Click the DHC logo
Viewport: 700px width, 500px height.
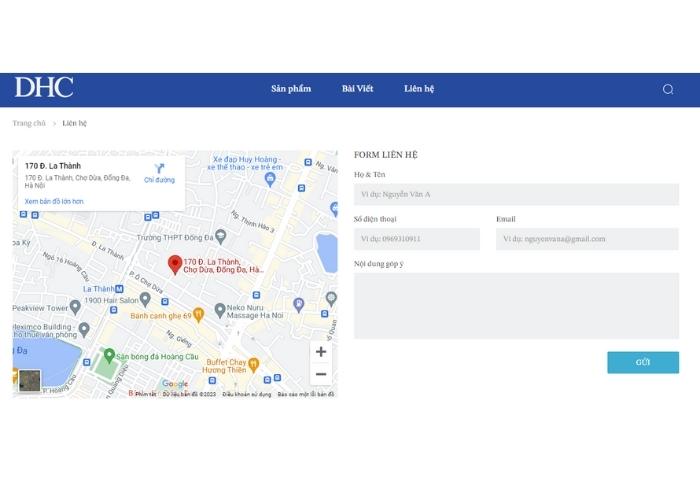(x=44, y=88)
